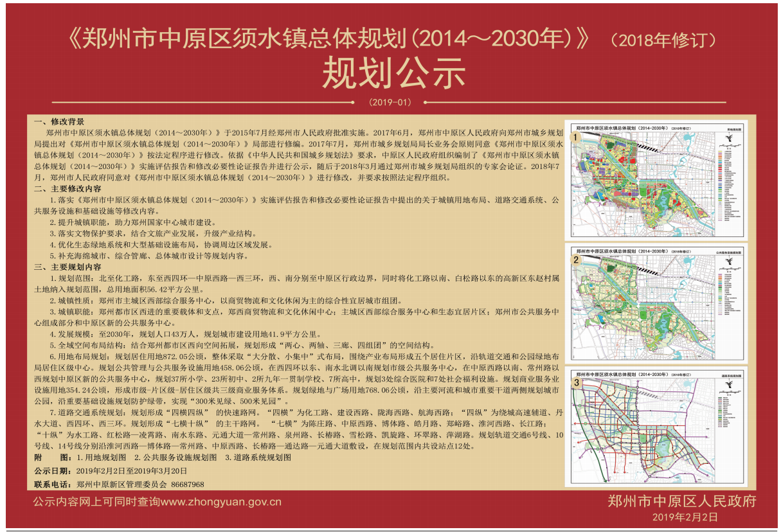Select the 三、主要规划内容 section heading
Image resolution: width=781 pixels, height=532 pixels.
click(x=67, y=267)
